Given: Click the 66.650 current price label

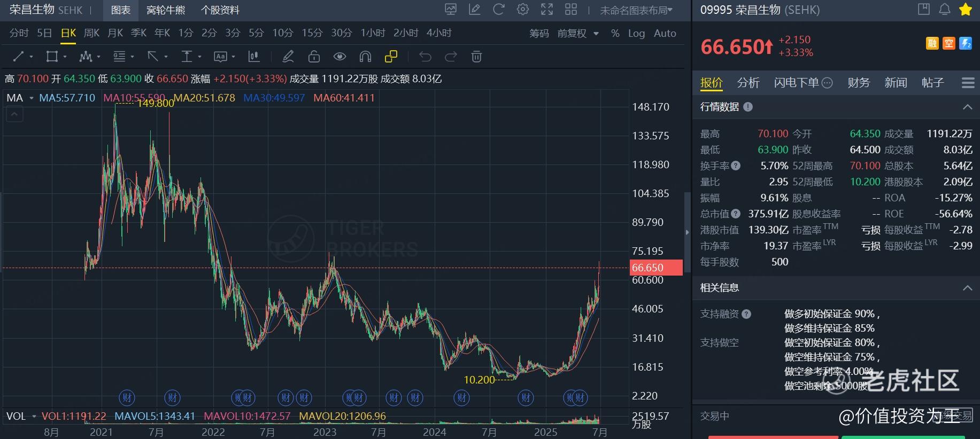Looking at the screenshot, I should tap(656, 268).
